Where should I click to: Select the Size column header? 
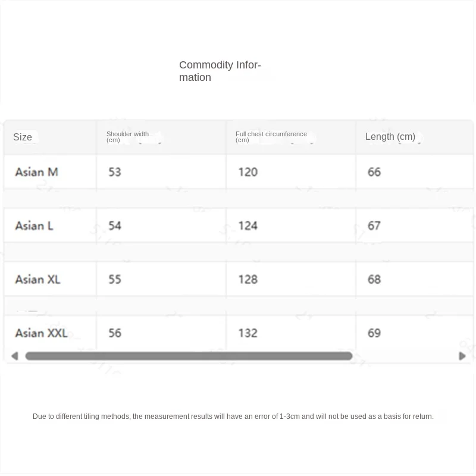click(x=23, y=137)
